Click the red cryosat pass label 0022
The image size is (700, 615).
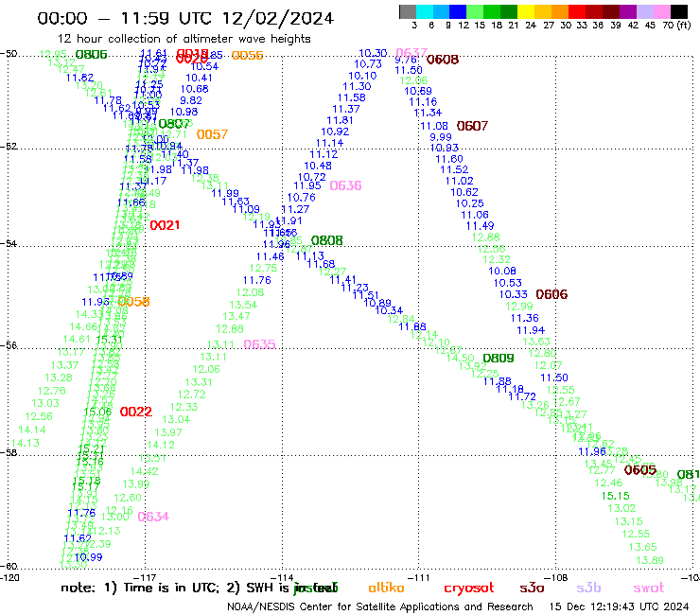click(136, 412)
